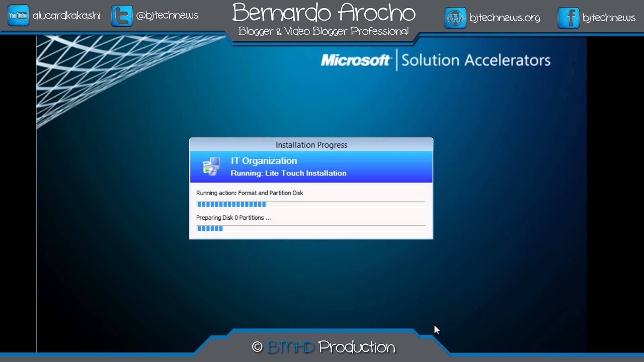This screenshot has width=644, height=362.
Task: Click the IT Organization computer icon
Action: [211, 166]
